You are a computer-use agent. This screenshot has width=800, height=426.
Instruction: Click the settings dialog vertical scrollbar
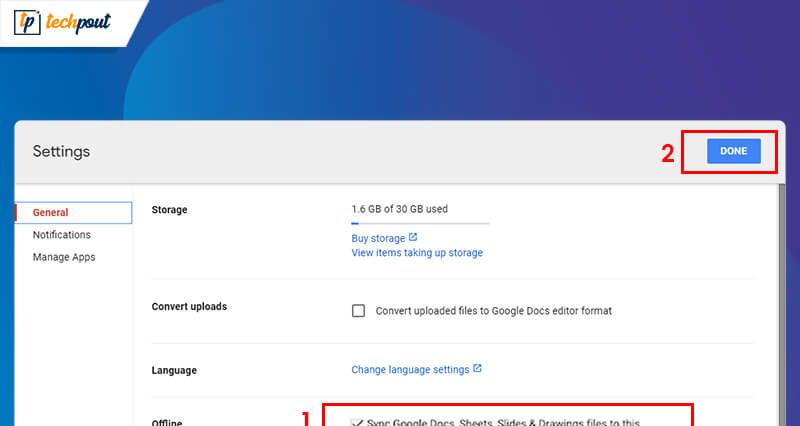point(782,305)
